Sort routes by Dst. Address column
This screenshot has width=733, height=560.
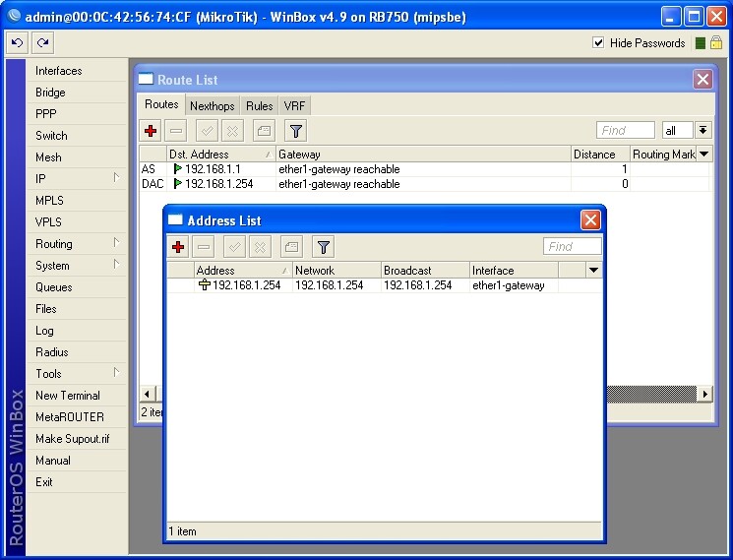pos(220,155)
